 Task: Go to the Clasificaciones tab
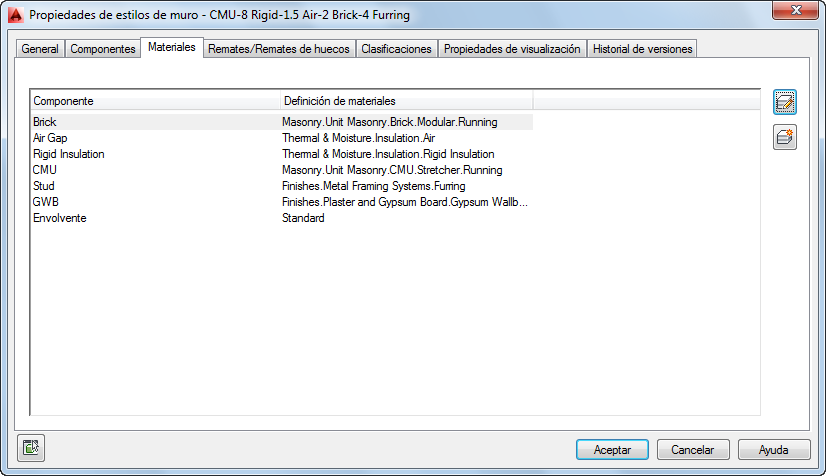pos(396,48)
